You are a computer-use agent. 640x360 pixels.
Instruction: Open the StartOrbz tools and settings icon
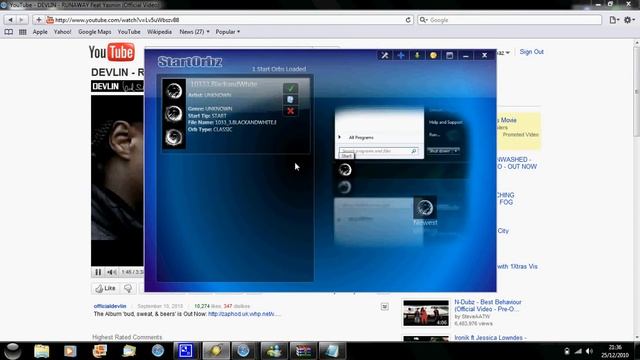pyautogui.click(x=384, y=55)
